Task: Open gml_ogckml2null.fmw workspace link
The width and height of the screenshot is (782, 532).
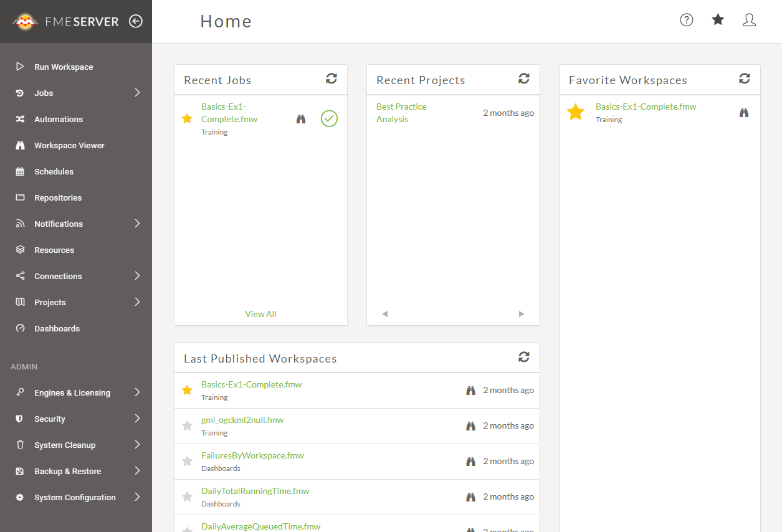Action: coord(242,420)
